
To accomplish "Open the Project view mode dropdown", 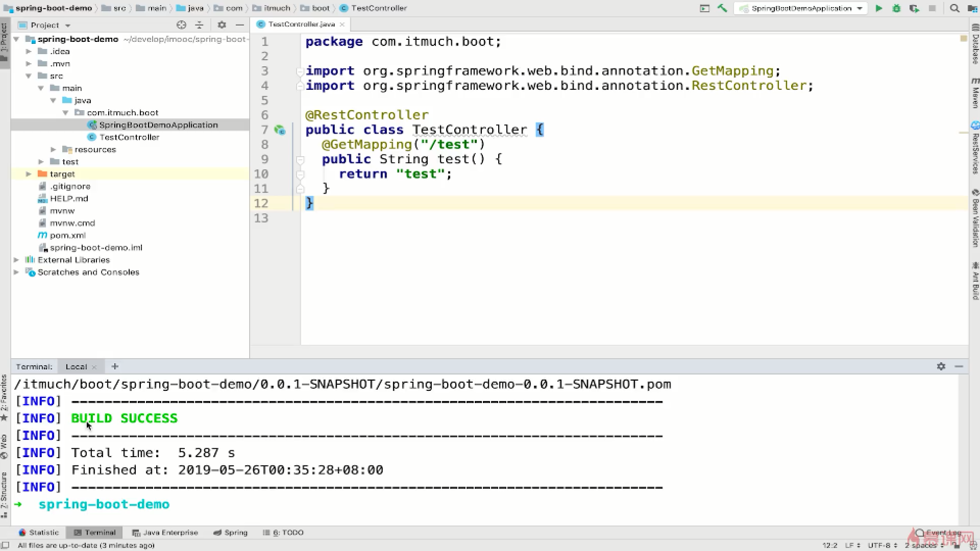I will click(45, 25).
